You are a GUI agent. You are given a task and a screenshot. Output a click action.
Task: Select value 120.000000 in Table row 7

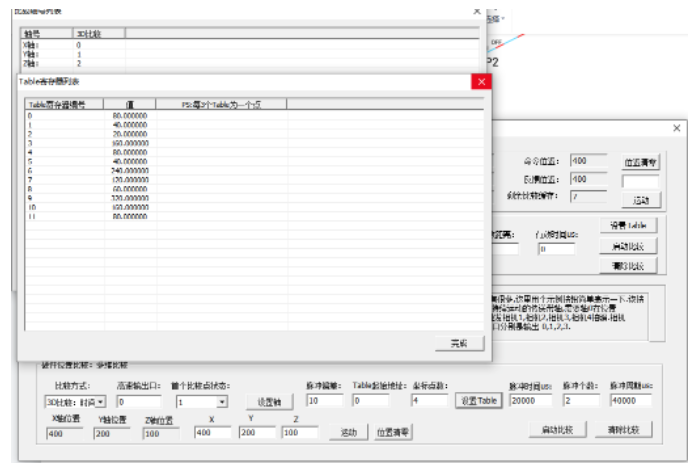pos(130,180)
